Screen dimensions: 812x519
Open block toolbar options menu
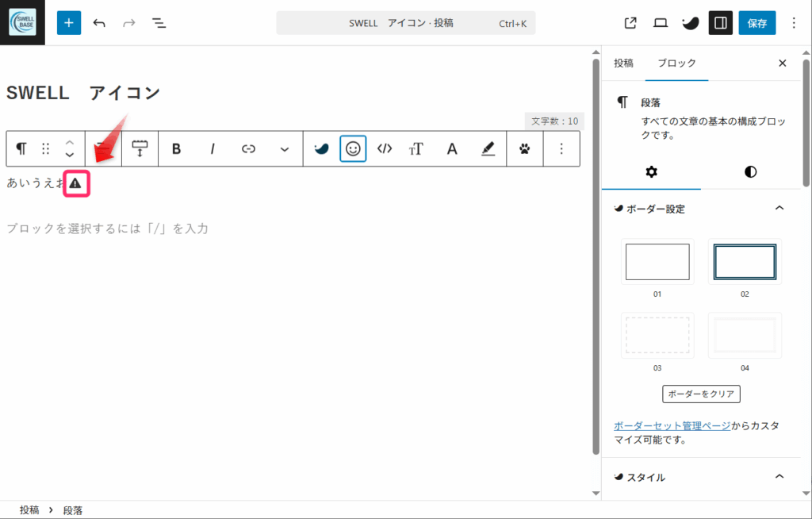pos(561,149)
